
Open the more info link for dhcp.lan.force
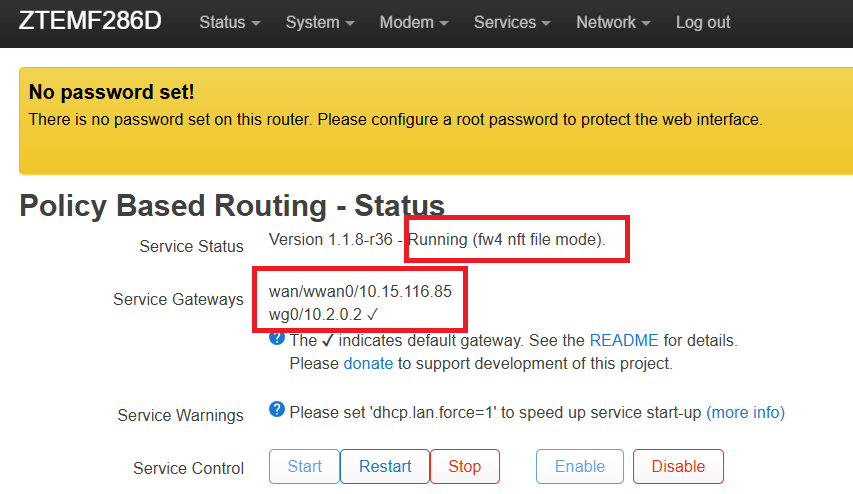[745, 412]
